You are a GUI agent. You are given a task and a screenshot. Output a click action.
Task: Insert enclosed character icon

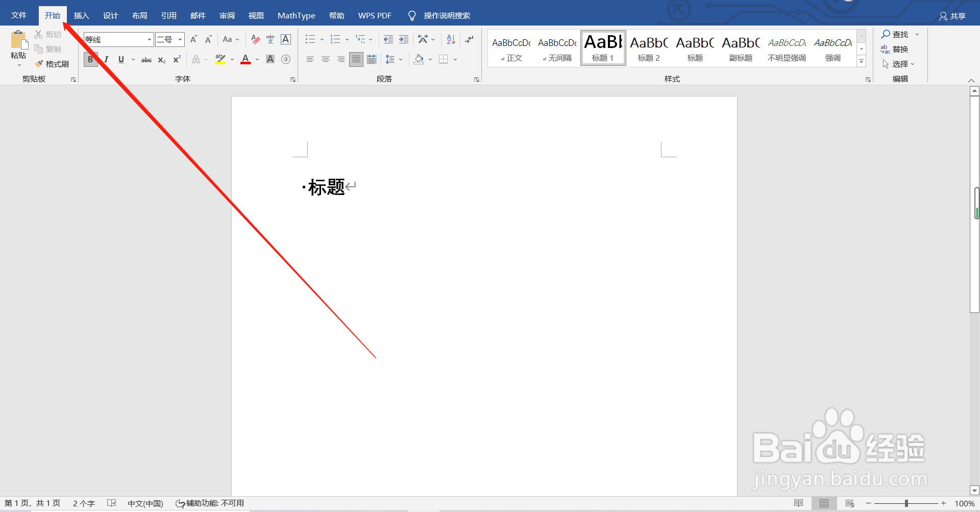(x=286, y=59)
